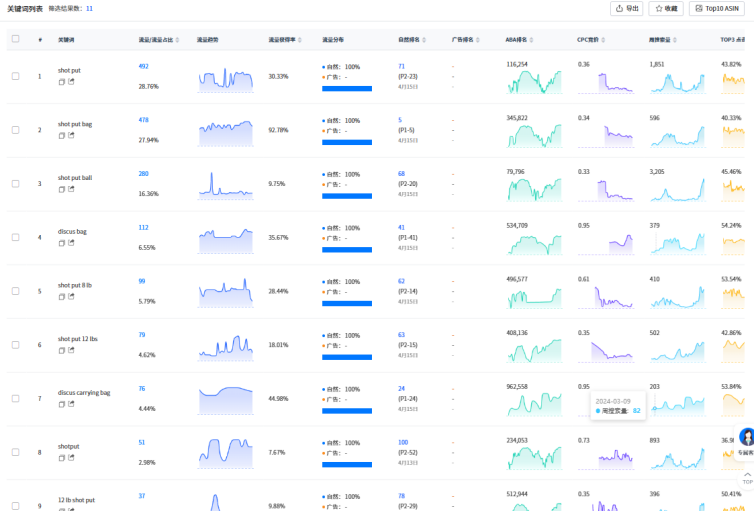Viewport: 754px width, 511px height.
Task: Click the 导出 export button
Action: coord(627,8)
